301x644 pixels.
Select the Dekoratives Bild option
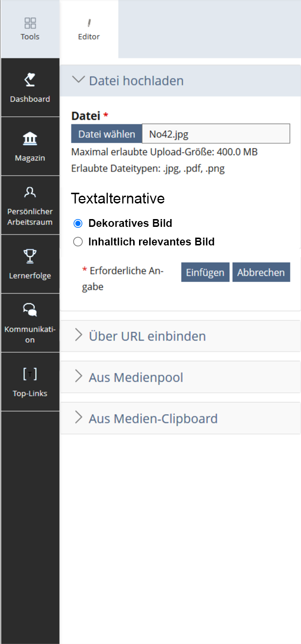[78, 223]
